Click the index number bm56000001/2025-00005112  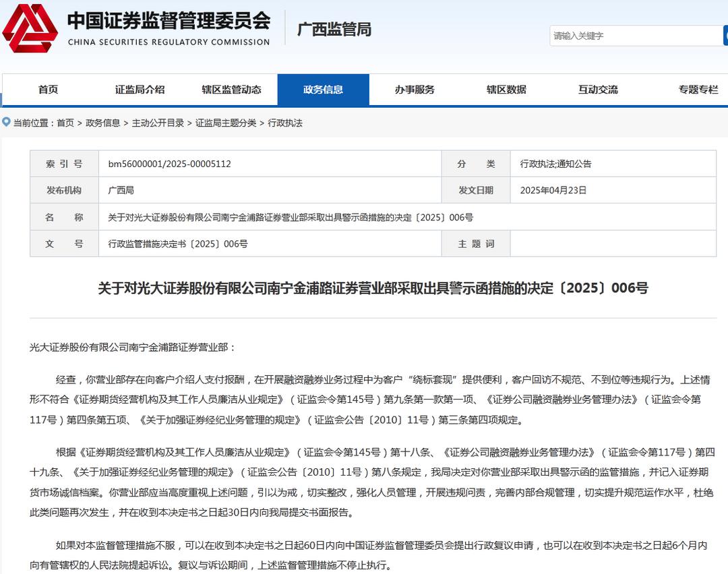(169, 164)
